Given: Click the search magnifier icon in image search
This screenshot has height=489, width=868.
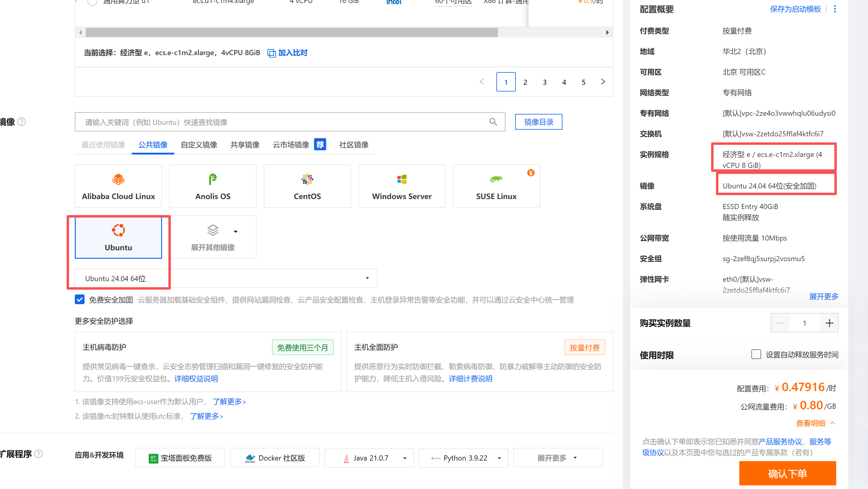Looking at the screenshot, I should [x=493, y=122].
